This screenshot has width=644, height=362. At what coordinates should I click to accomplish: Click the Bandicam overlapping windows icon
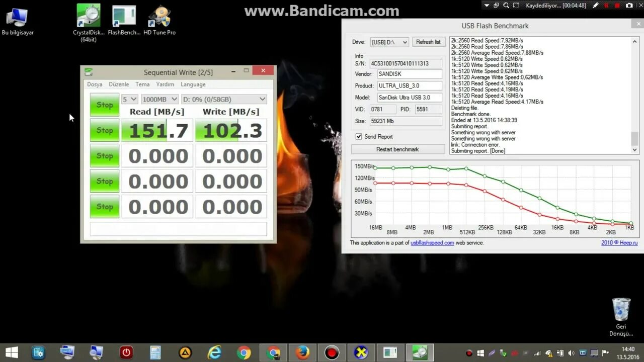[496, 6]
